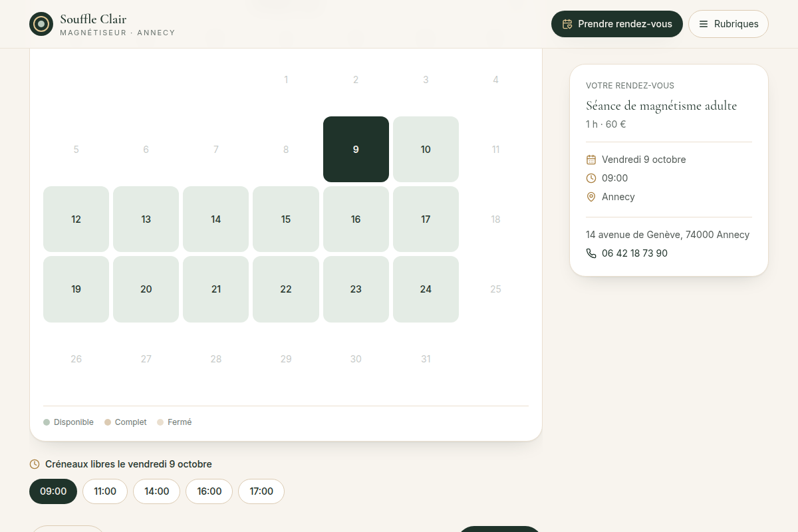Click the greyed-out day 18

pos(495,219)
